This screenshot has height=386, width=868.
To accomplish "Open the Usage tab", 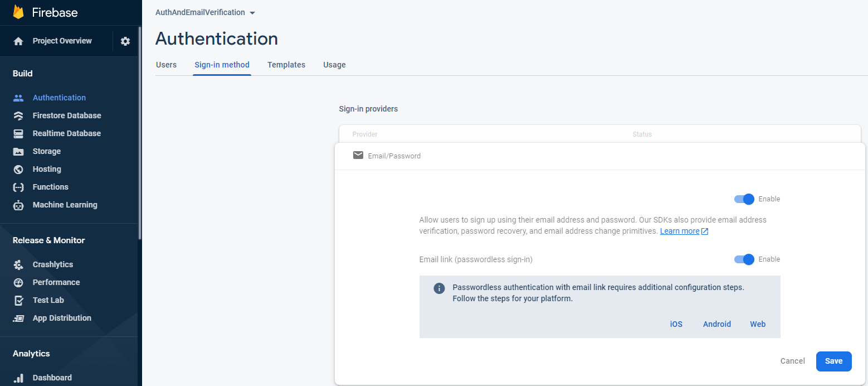I will [x=334, y=65].
